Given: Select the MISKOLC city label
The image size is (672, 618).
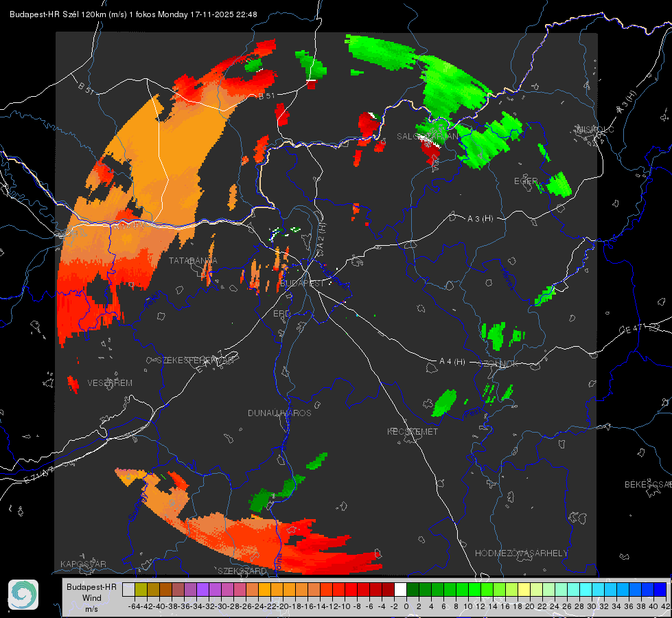Looking at the screenshot, I should (595, 129).
